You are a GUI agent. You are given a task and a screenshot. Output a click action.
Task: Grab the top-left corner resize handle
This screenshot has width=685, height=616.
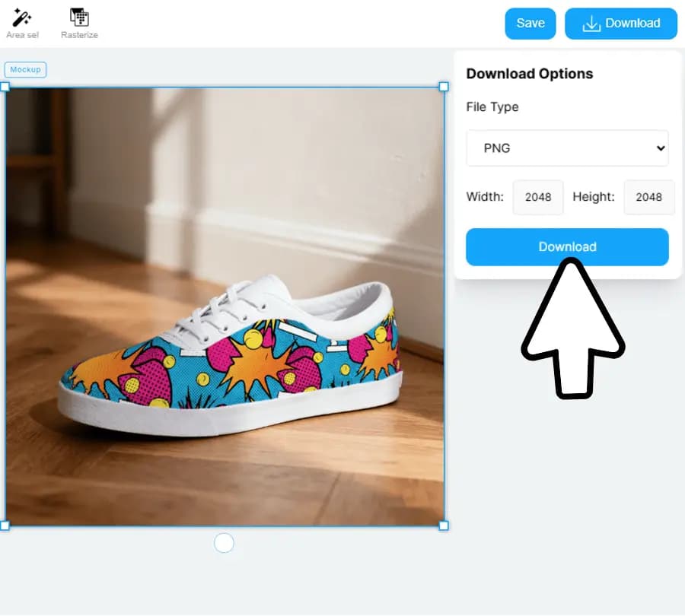pyautogui.click(x=5, y=87)
